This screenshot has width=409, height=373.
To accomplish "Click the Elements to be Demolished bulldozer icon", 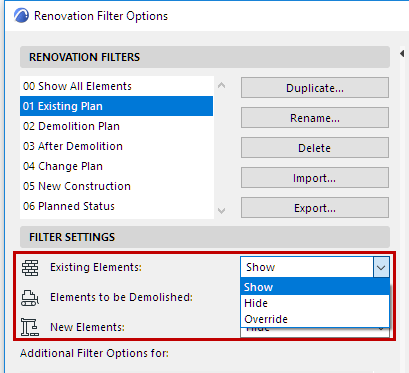I will pyautogui.click(x=30, y=298).
